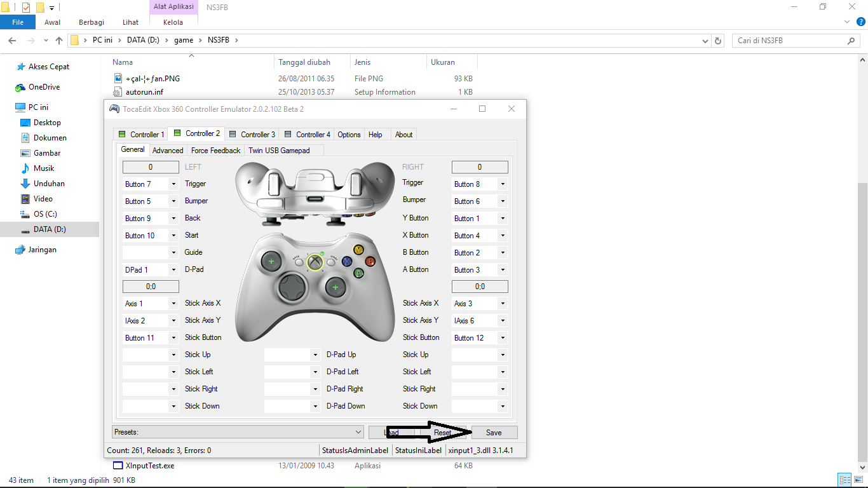This screenshot has width=868, height=488.
Task: Click the gamepad icon in emulator title bar
Action: coord(114,109)
